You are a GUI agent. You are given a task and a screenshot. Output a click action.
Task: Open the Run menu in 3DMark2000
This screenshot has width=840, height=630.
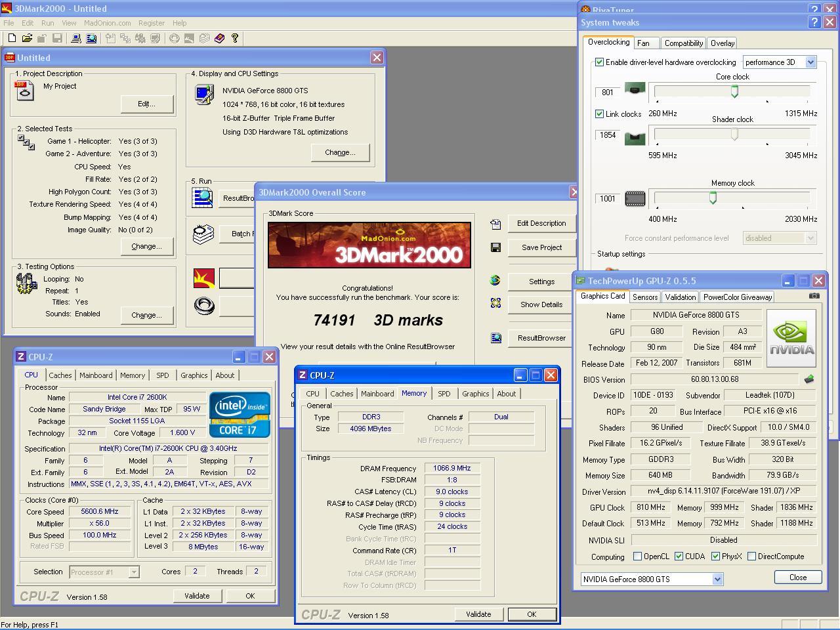click(48, 23)
